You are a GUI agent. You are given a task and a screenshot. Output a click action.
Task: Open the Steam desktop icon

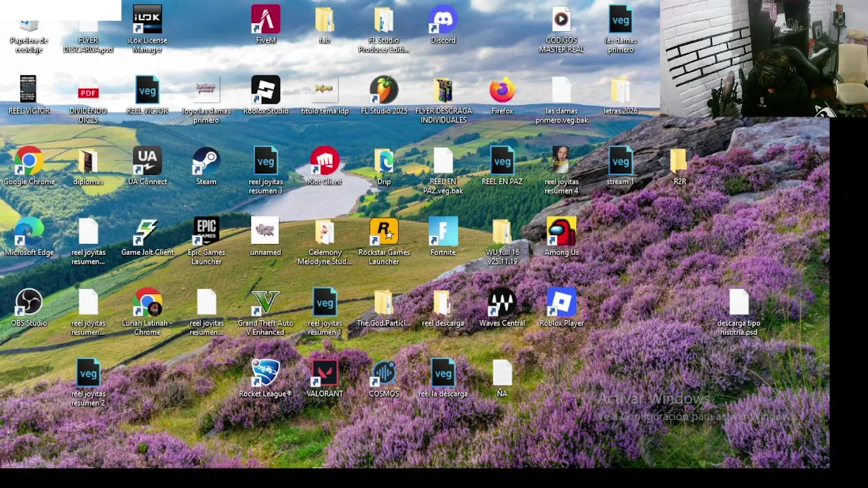206,161
